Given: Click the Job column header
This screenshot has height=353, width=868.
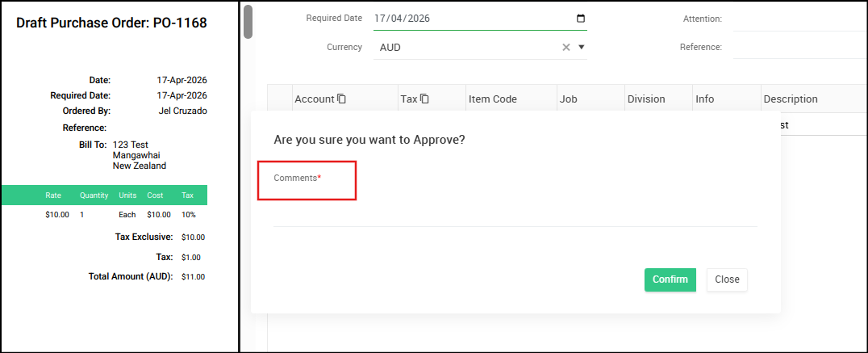Looking at the screenshot, I should click(590, 99).
